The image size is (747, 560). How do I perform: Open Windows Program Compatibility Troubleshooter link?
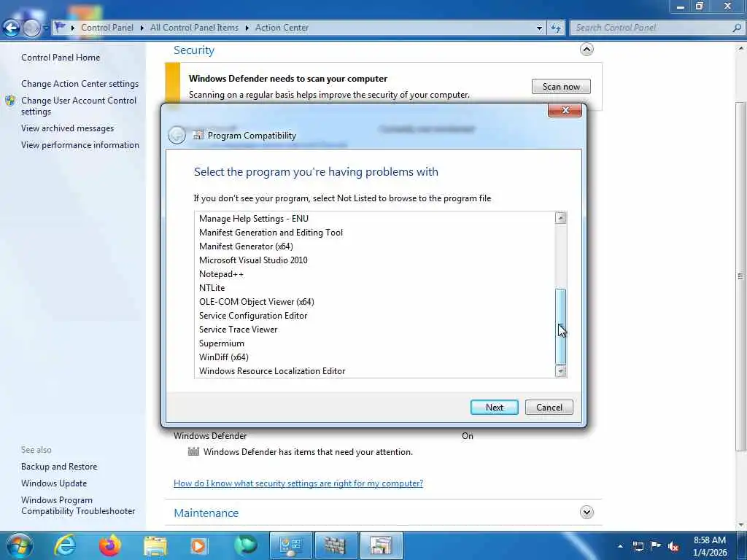[x=78, y=505]
